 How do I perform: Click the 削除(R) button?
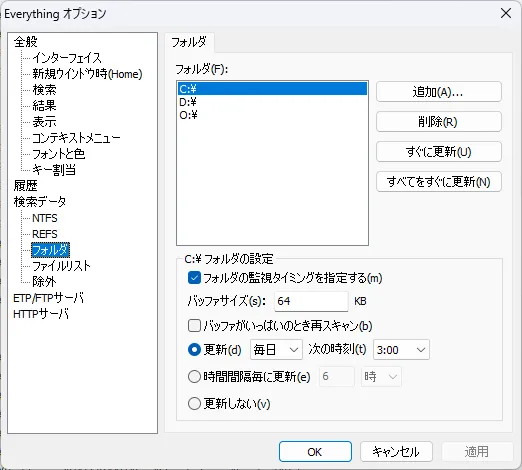(x=439, y=122)
